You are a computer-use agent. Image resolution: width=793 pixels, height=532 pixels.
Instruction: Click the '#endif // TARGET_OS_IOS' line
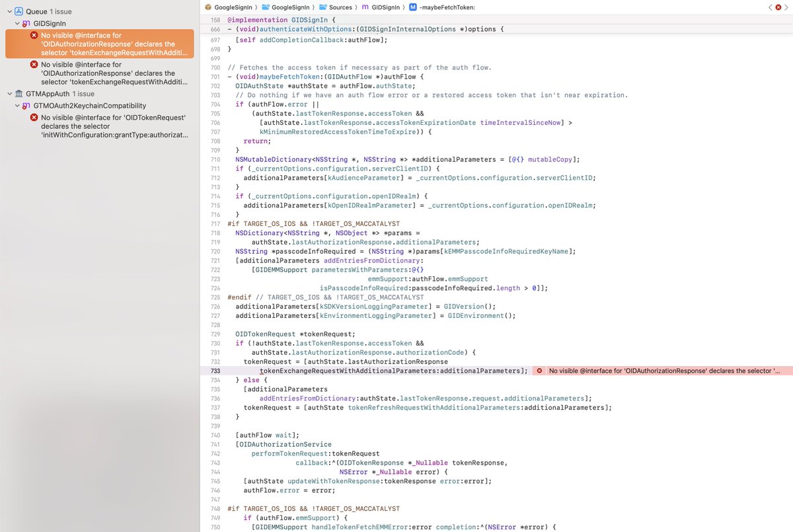point(326,297)
